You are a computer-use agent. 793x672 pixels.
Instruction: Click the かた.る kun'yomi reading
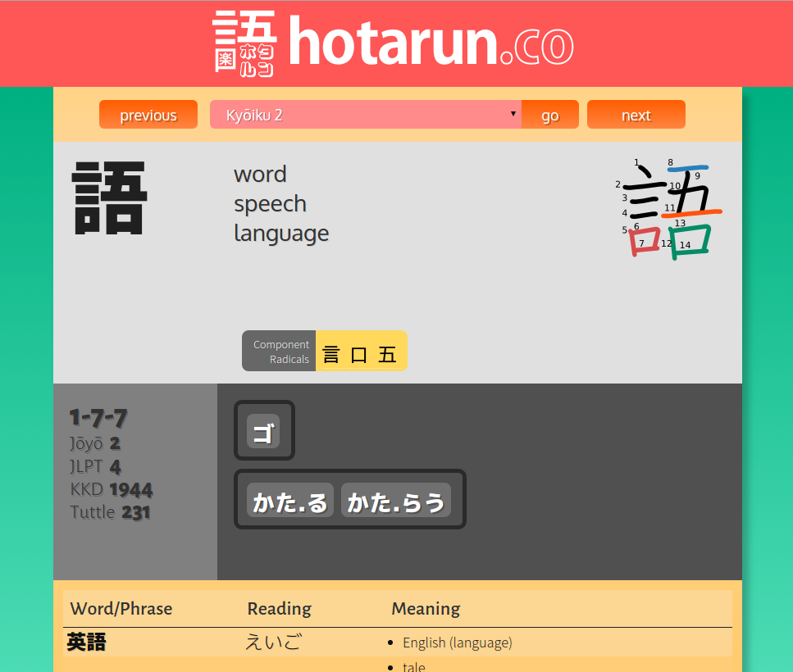[290, 501]
